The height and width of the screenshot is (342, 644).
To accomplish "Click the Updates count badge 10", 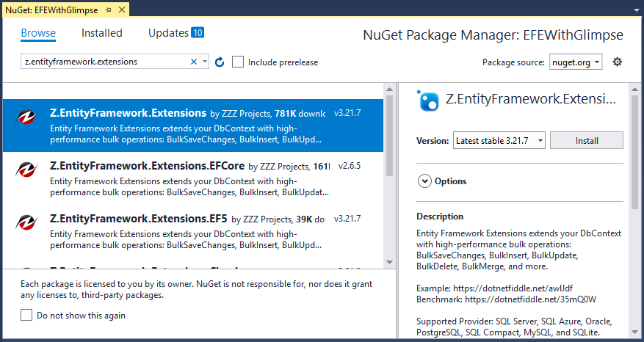I will 198,32.
